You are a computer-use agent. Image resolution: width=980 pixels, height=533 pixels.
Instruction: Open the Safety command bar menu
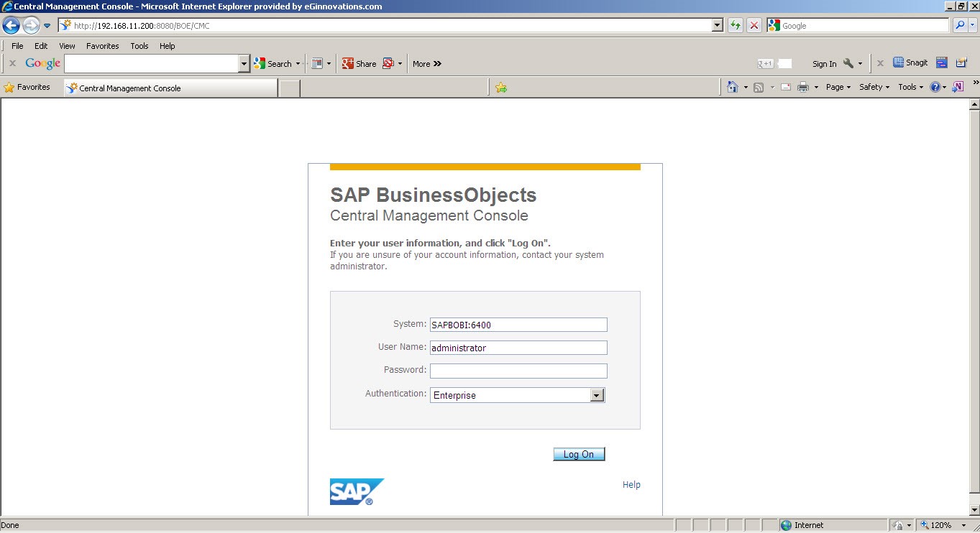pos(874,87)
